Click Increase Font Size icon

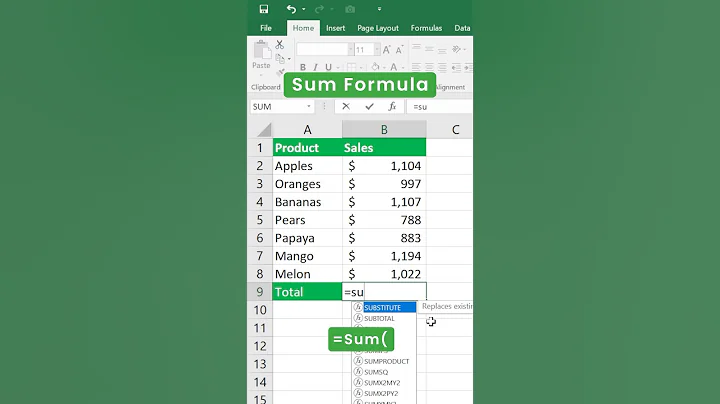pyautogui.click(x=387, y=50)
